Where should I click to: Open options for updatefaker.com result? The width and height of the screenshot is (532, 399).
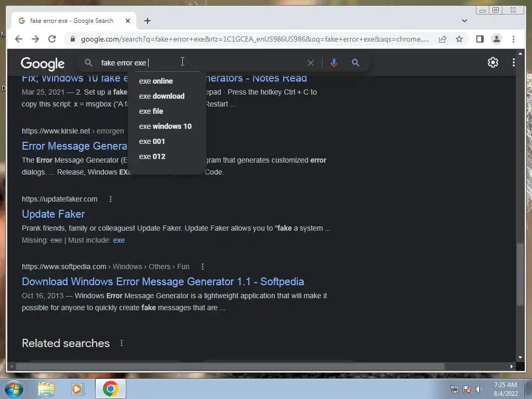pos(110,199)
